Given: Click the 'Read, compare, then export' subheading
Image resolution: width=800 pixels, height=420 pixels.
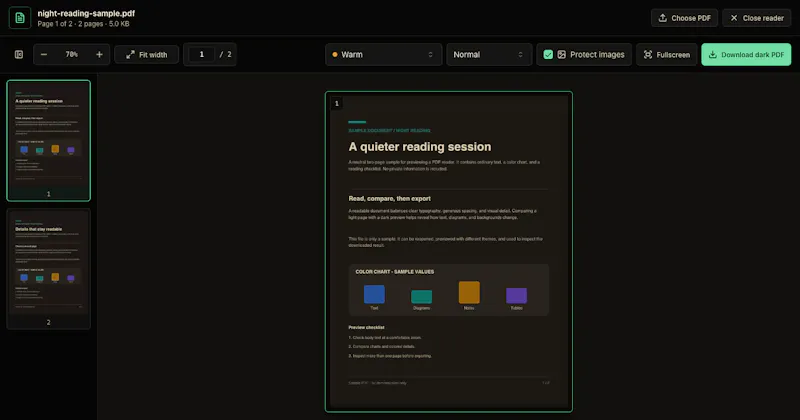Looking at the screenshot, I should click(x=389, y=199).
